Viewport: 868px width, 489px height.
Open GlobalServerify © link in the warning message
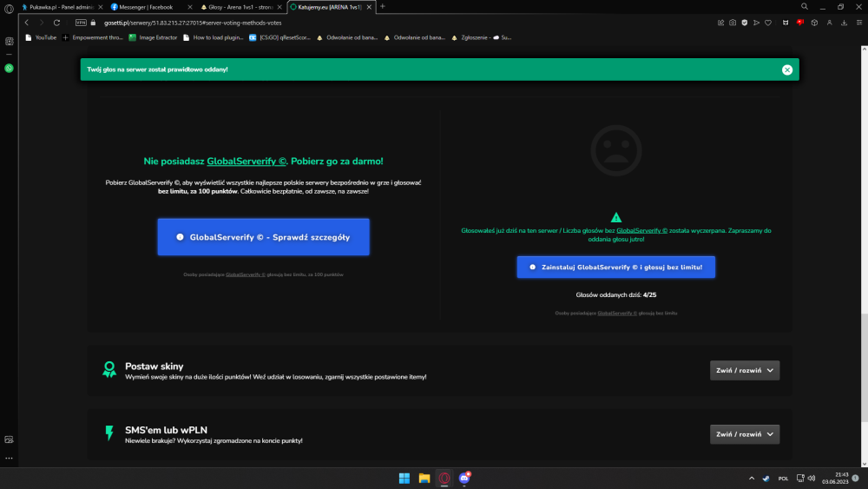[x=641, y=230]
